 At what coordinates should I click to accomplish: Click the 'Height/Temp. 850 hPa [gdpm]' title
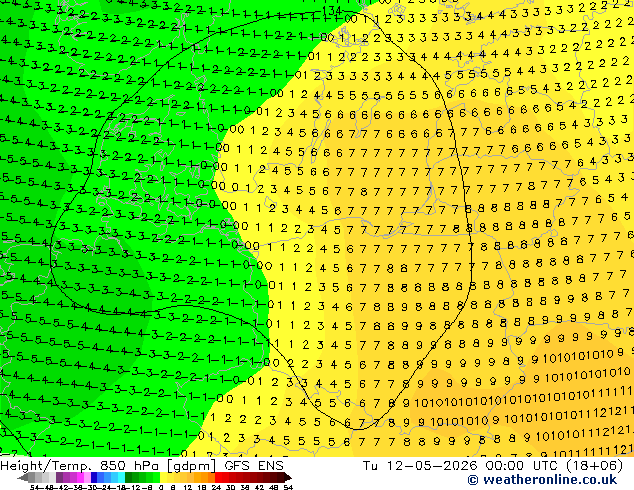(x=109, y=466)
